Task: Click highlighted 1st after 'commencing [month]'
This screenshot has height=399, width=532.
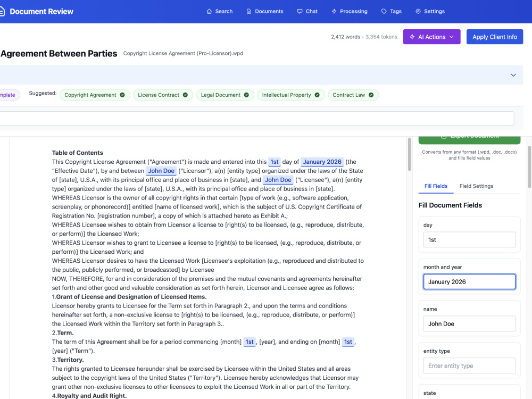Action: pos(250,342)
